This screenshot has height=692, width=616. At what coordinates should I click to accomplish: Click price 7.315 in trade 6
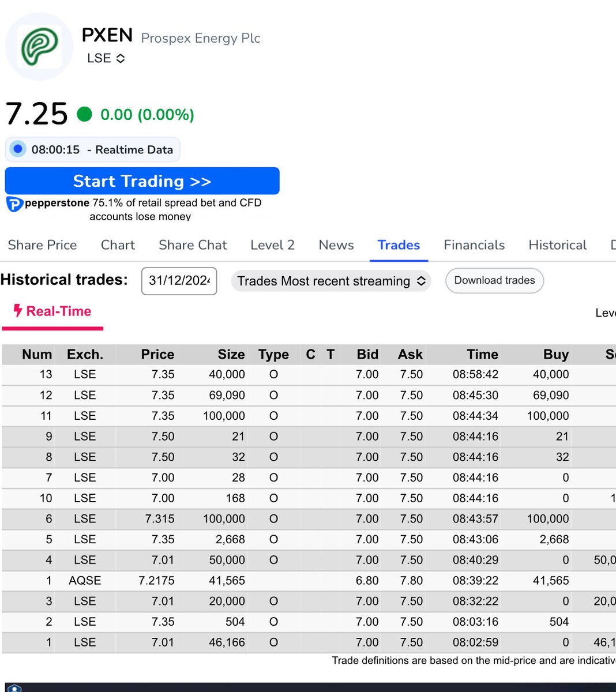tap(160, 518)
